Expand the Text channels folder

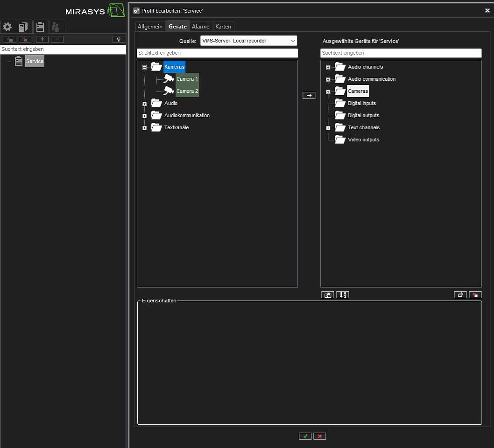point(328,128)
